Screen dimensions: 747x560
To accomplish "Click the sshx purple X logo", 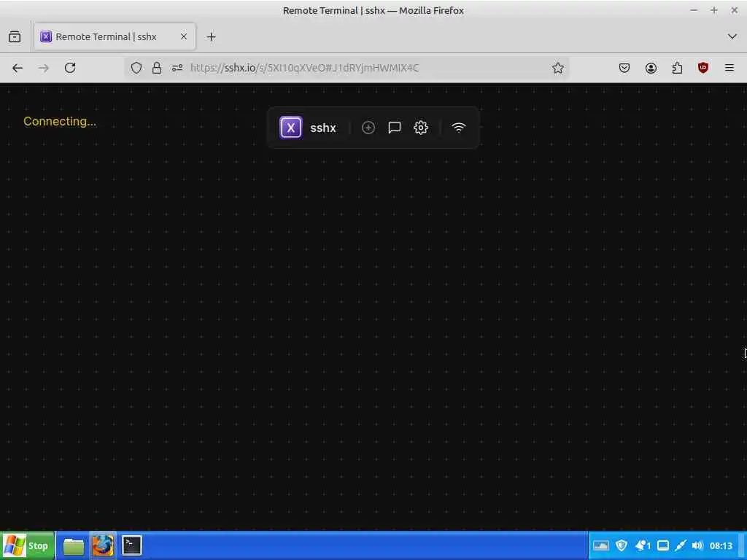I will pyautogui.click(x=290, y=128).
